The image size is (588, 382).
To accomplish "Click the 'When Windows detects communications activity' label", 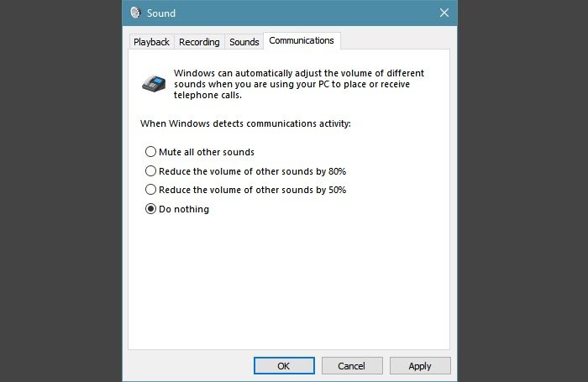I will [245, 123].
